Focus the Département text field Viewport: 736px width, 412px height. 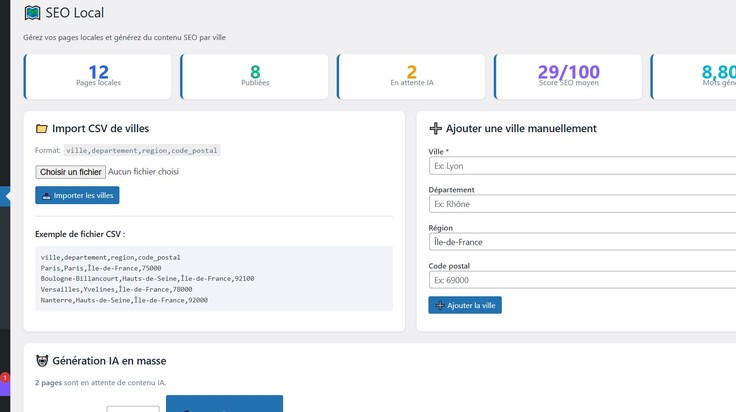pos(582,204)
